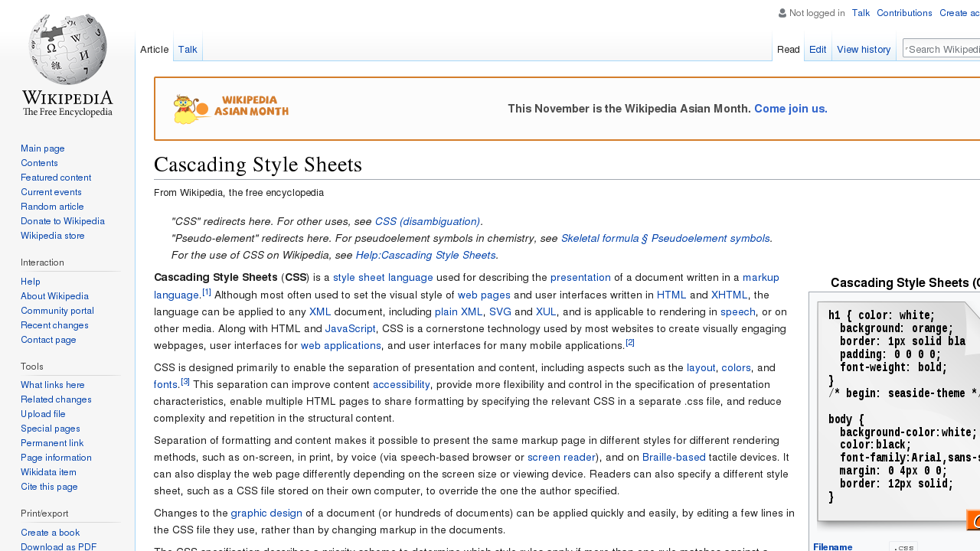Open What links here tool
Viewport: 980px width, 551px height.
pyautogui.click(x=53, y=385)
